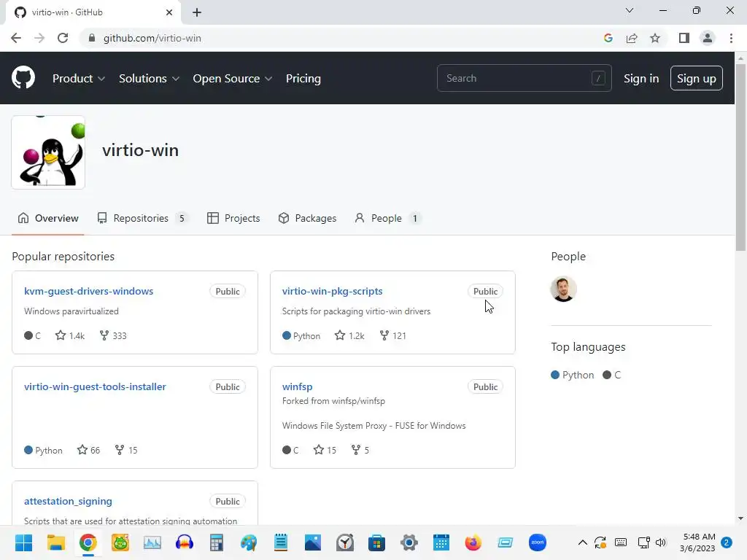Switch to the Projects tab
747x560 pixels.
pos(233,218)
